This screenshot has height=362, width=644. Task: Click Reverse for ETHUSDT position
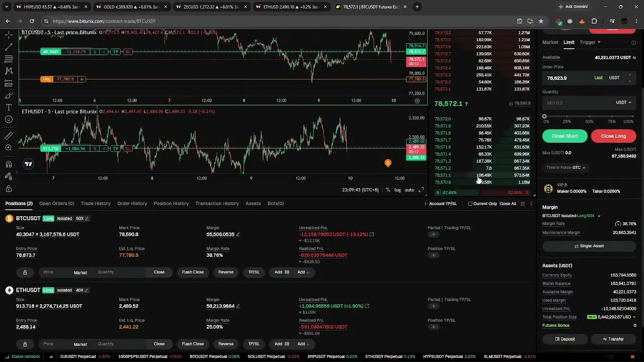(x=226, y=344)
